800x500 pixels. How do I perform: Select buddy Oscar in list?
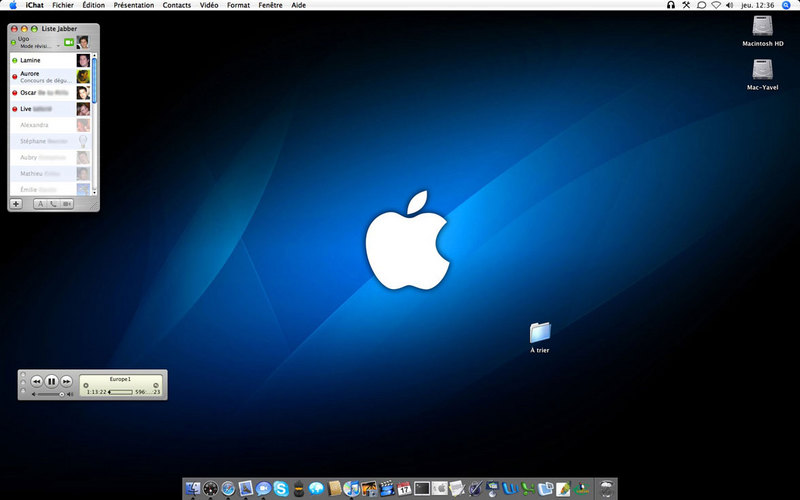[x=50, y=93]
